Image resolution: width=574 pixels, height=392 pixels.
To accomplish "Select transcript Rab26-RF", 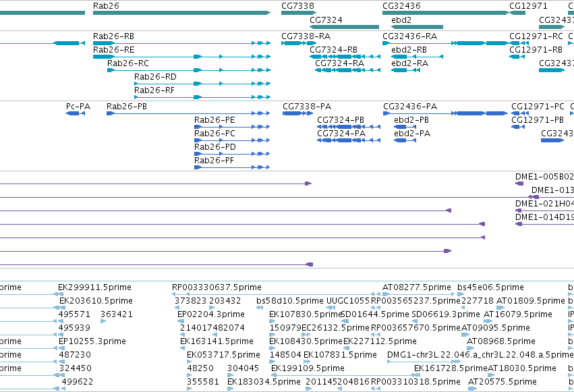I will click(x=202, y=97).
